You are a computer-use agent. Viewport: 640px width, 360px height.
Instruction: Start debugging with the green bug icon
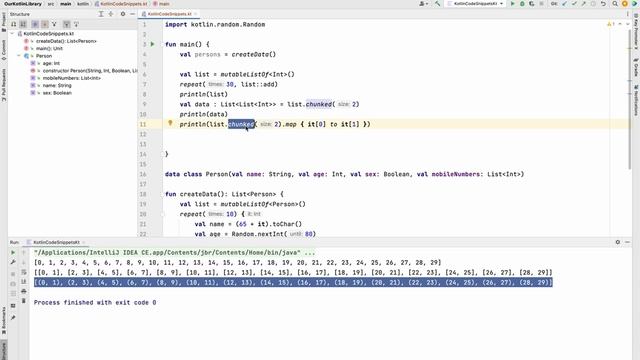click(522, 4)
